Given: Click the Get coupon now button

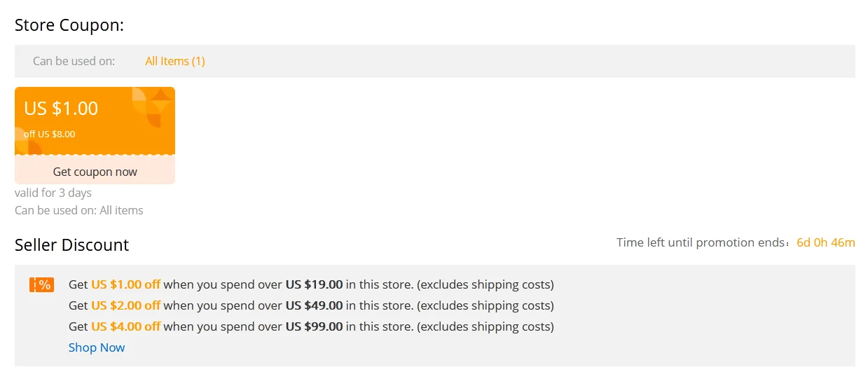Looking at the screenshot, I should 95,172.
